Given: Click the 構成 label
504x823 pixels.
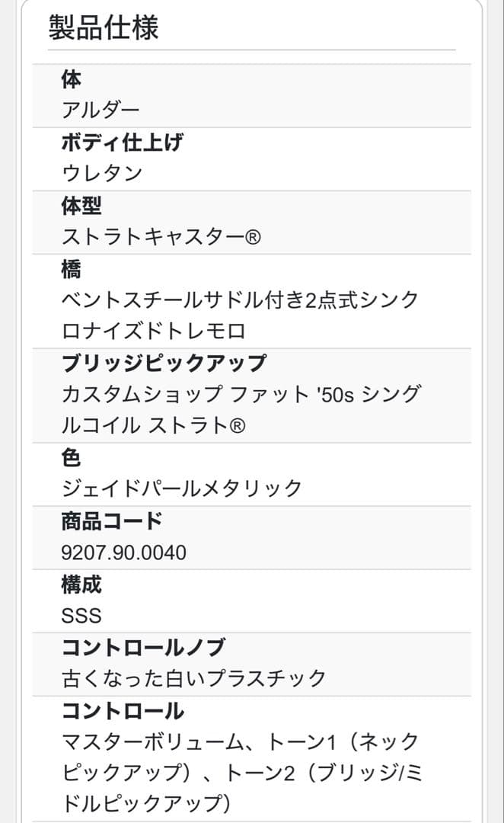Looking at the screenshot, I should 81,584.
